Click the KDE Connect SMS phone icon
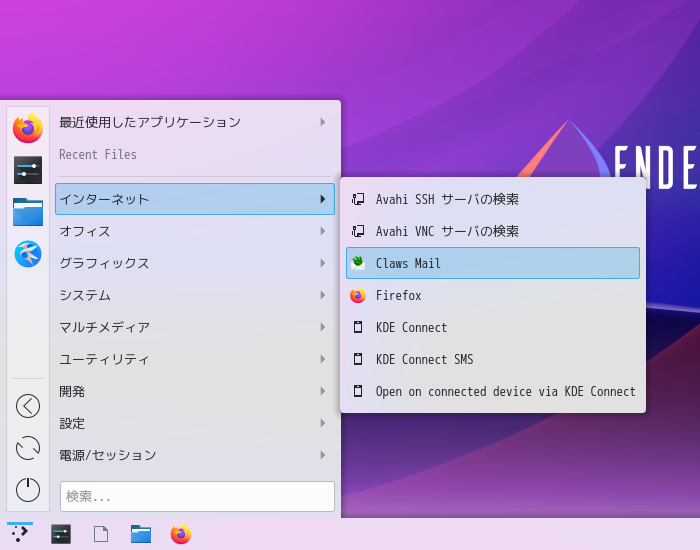The image size is (700, 550). point(358,359)
